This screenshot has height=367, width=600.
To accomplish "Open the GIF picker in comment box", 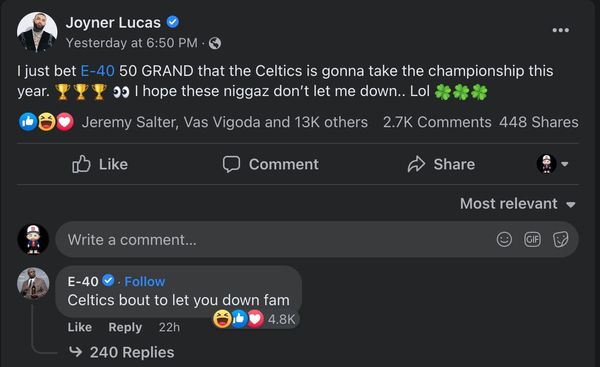I will point(532,240).
